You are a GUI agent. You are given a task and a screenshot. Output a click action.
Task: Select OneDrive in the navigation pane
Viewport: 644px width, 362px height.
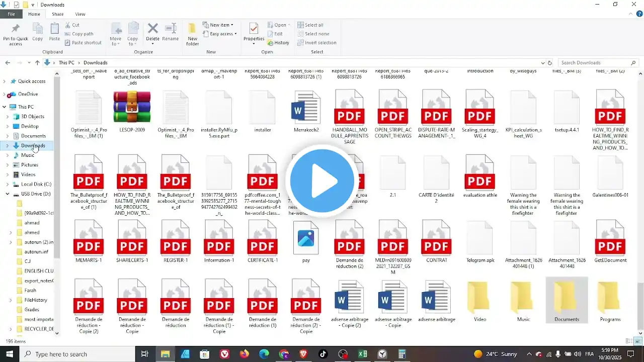coord(28,94)
